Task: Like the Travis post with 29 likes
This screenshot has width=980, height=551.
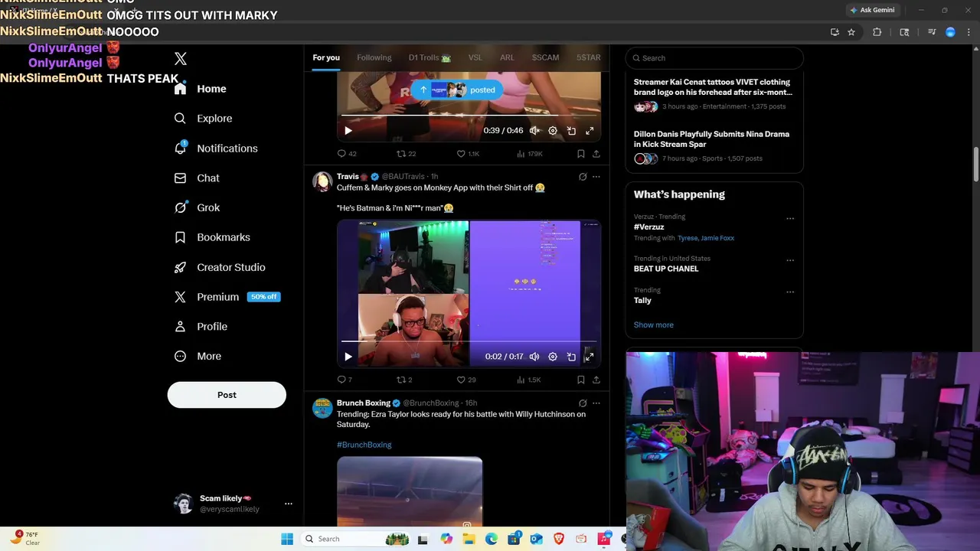Action: tap(466, 380)
